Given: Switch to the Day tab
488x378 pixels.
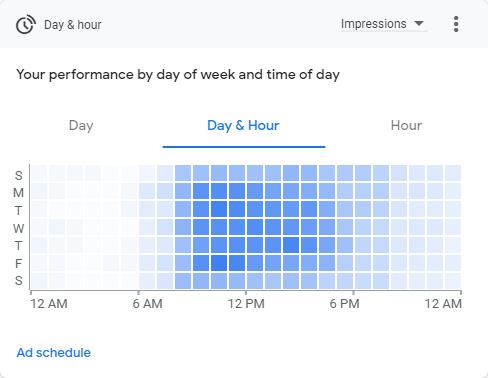Looking at the screenshot, I should click(81, 126).
